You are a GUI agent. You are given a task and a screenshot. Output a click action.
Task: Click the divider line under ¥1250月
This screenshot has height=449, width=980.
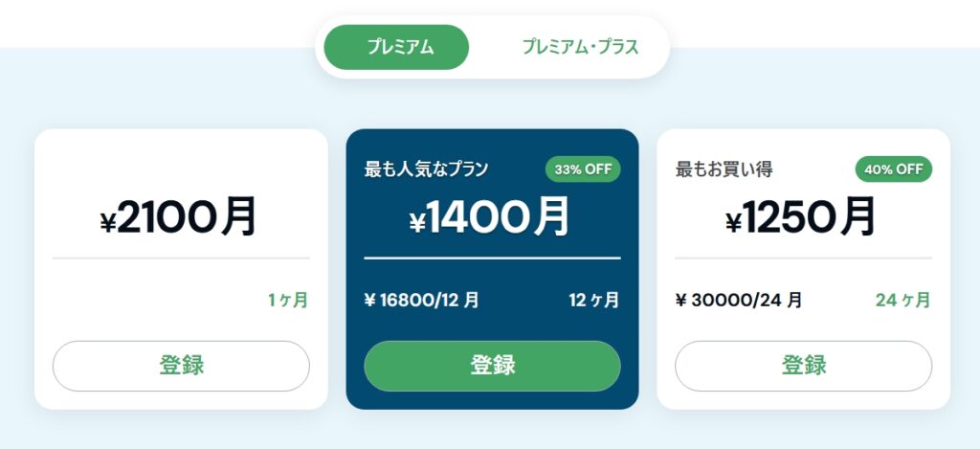803,258
